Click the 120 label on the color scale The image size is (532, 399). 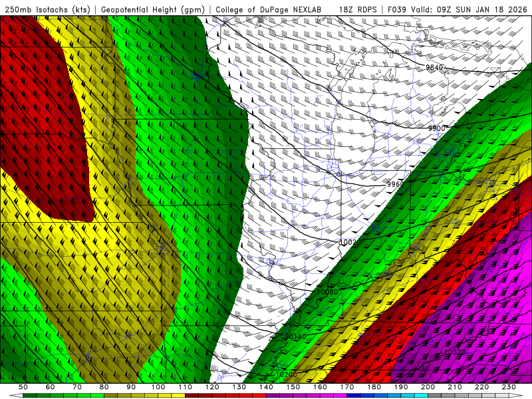[212, 387]
